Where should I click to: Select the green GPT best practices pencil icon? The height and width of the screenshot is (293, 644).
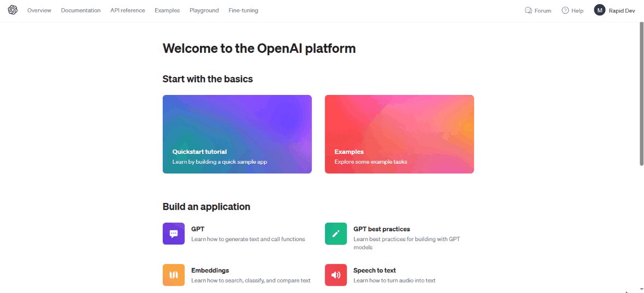point(335,234)
